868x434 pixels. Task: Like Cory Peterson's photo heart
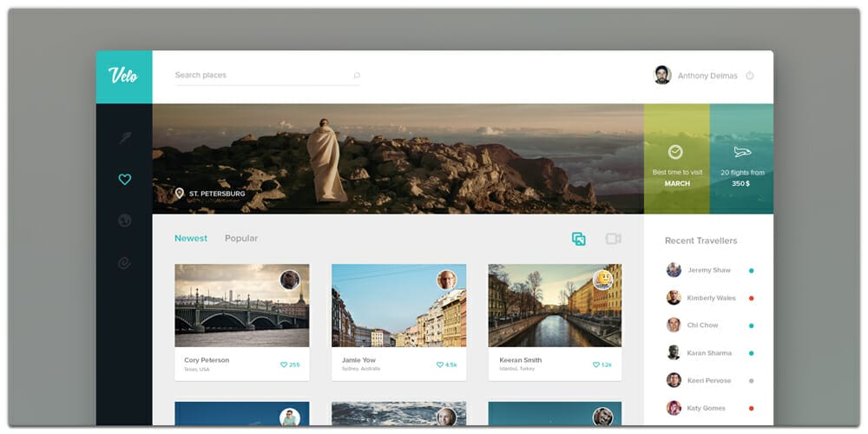284,365
